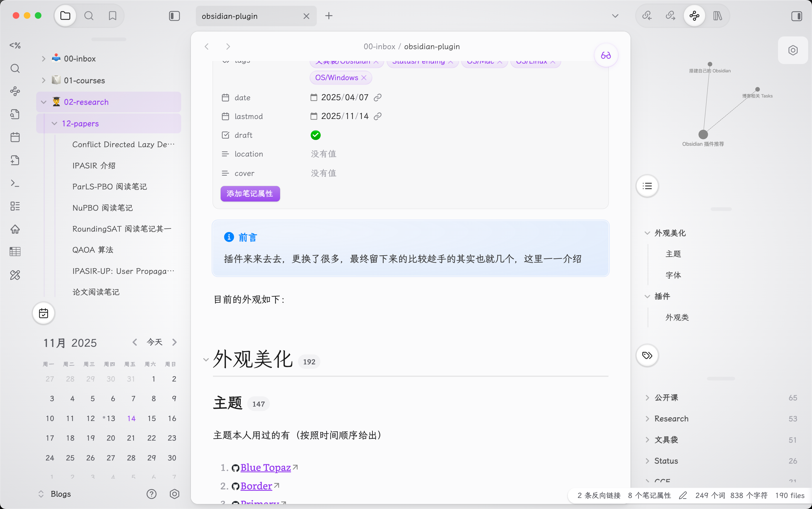
Task: Open local graph tab in right sidebar
Action: click(x=694, y=16)
